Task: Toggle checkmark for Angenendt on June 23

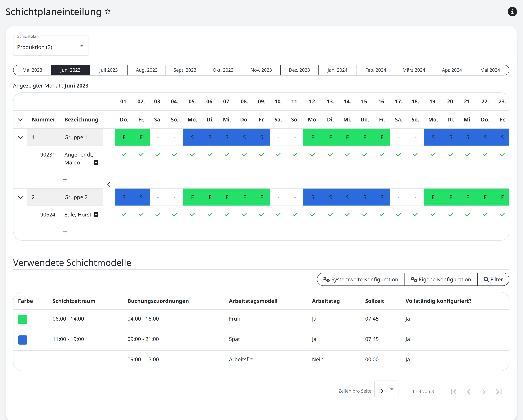Action: pos(502,155)
